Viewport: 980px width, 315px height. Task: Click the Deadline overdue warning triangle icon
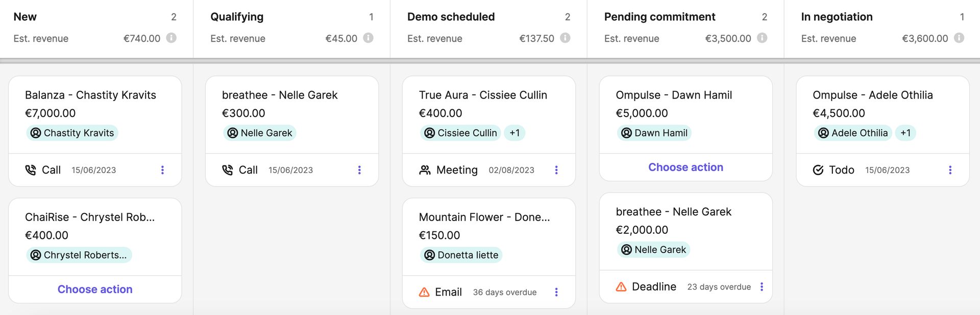coord(621,287)
